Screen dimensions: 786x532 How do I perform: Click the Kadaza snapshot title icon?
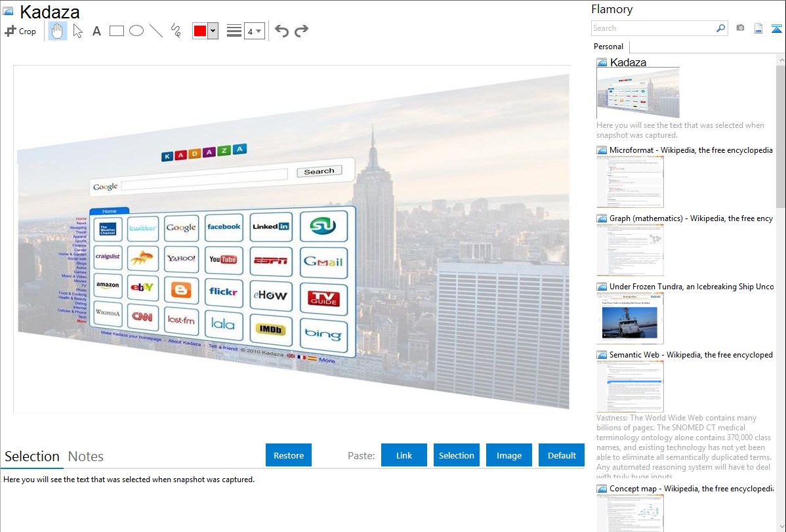click(x=8, y=11)
